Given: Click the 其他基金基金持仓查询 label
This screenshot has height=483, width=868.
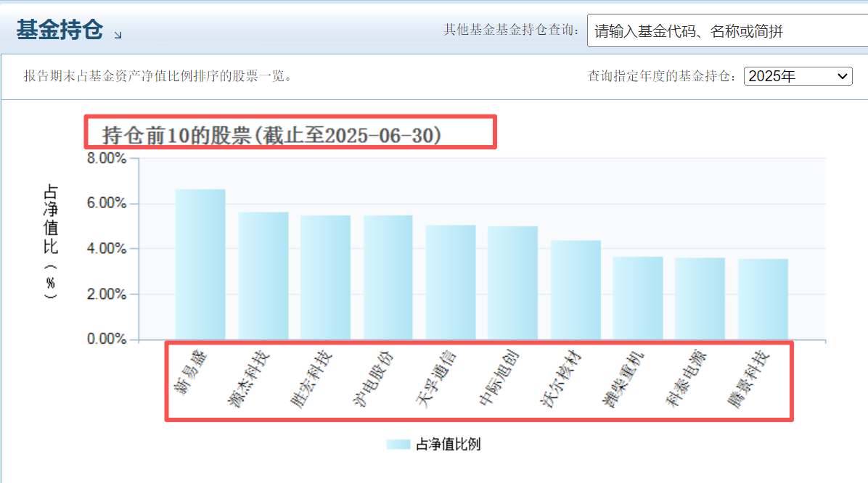Looking at the screenshot, I should (x=510, y=30).
